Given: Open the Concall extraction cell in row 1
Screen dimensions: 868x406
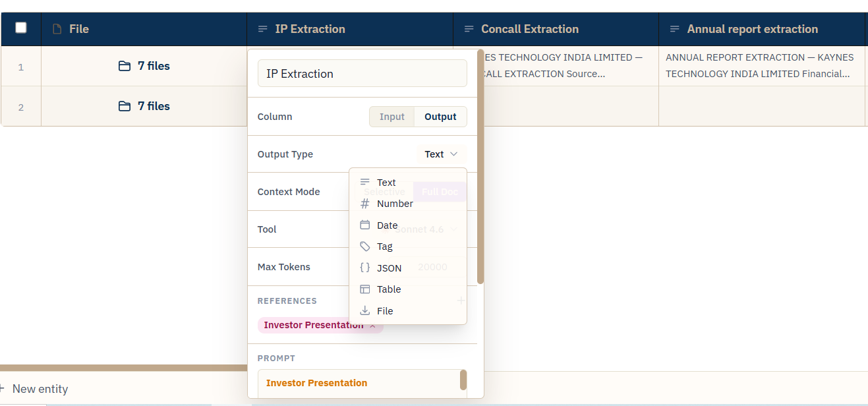Looking at the screenshot, I should [x=571, y=66].
